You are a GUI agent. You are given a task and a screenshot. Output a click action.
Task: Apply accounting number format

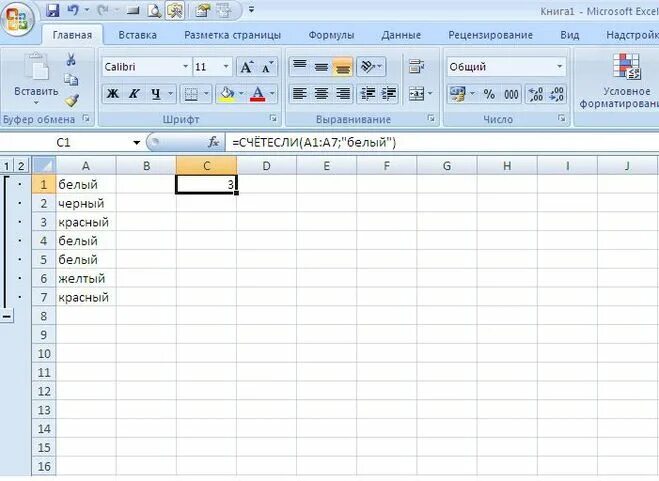tap(457, 94)
